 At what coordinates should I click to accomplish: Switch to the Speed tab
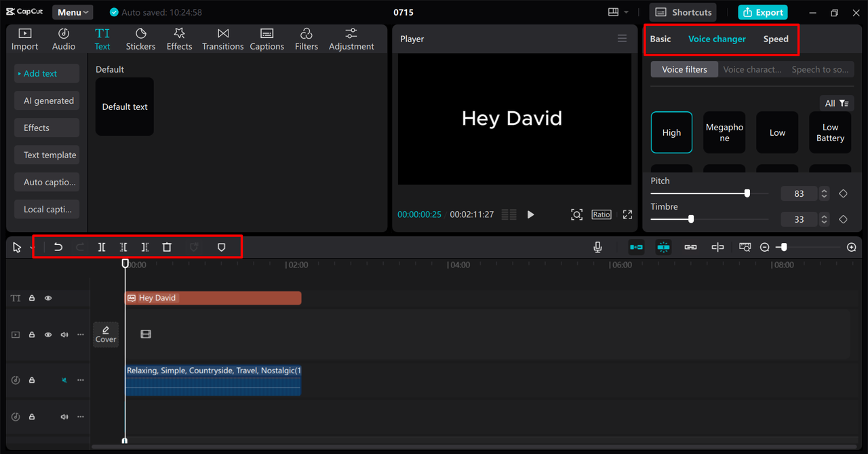[x=776, y=39]
